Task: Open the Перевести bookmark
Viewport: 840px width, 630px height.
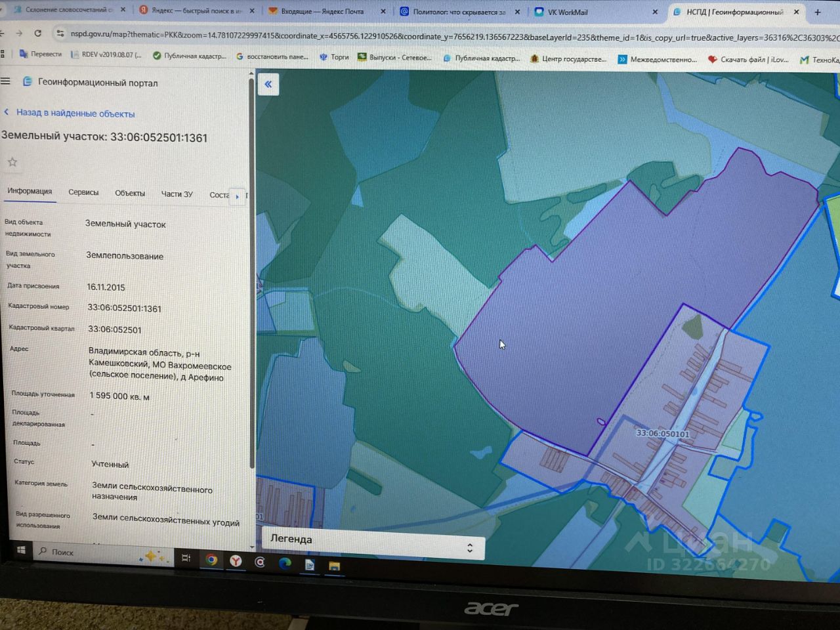Action: coord(41,54)
